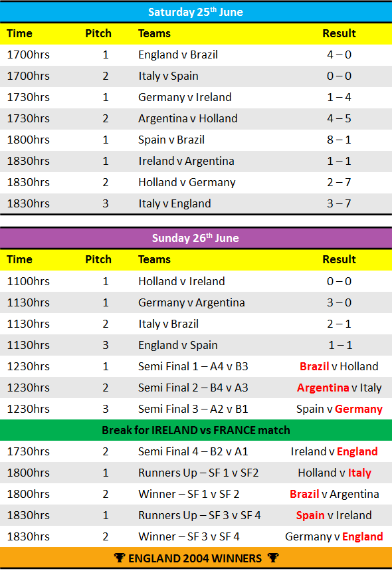
Task: Select the Saturday 25th June header
Action: 196,12
